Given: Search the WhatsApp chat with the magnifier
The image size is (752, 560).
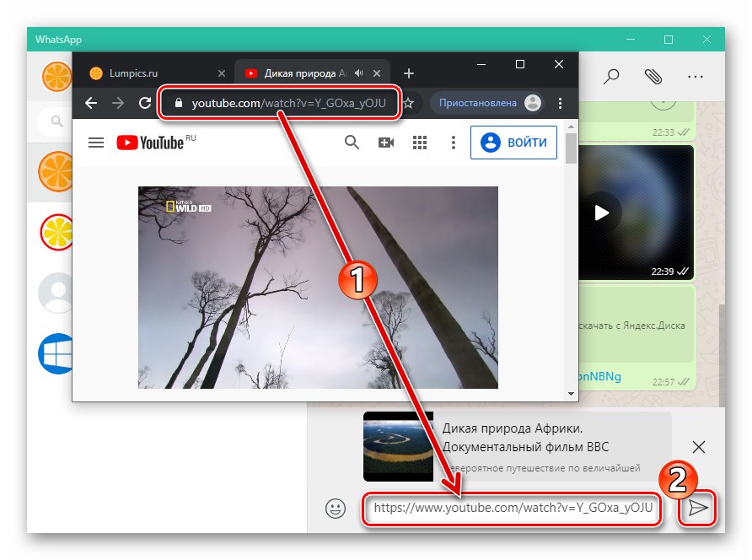Looking at the screenshot, I should click(611, 76).
